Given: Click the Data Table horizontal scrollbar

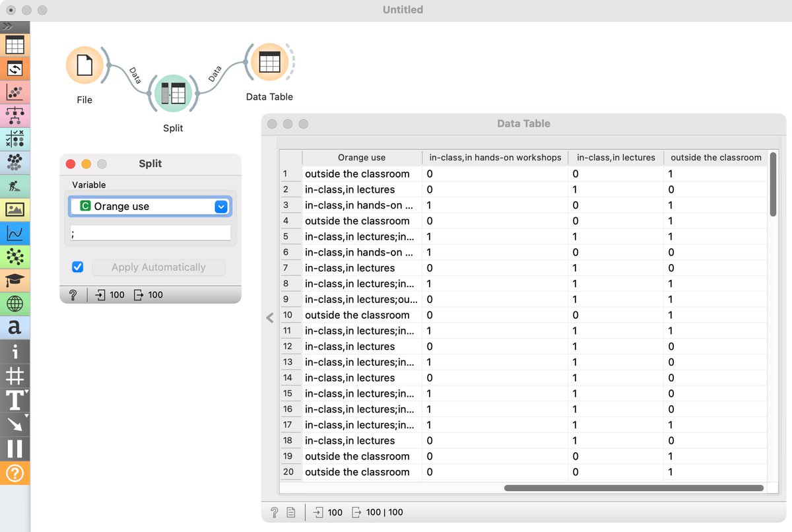Looking at the screenshot, I should click(634, 488).
